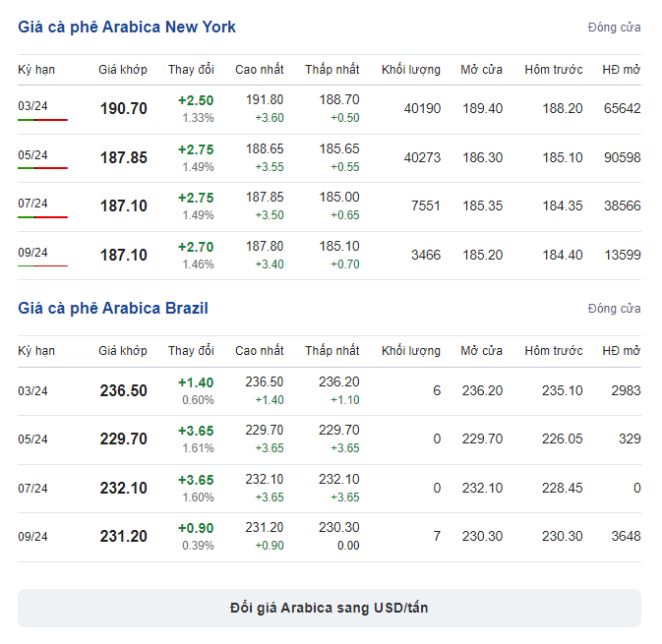Click open interest 38566
Screen dimensions: 662x644
(623, 205)
